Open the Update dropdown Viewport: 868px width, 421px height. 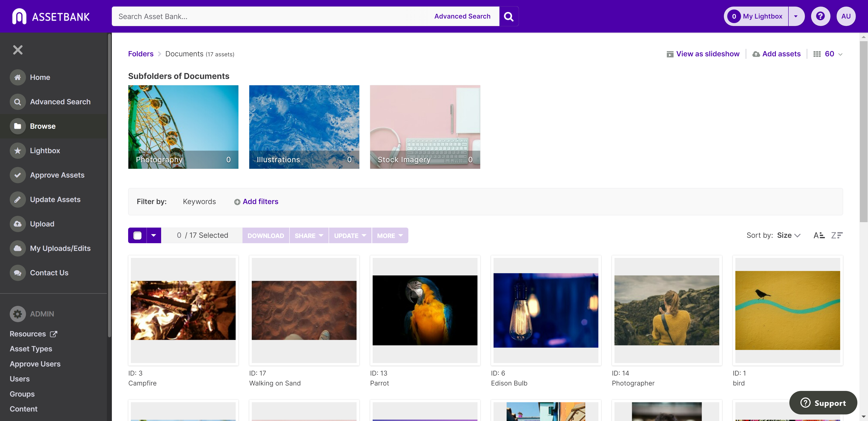click(350, 235)
